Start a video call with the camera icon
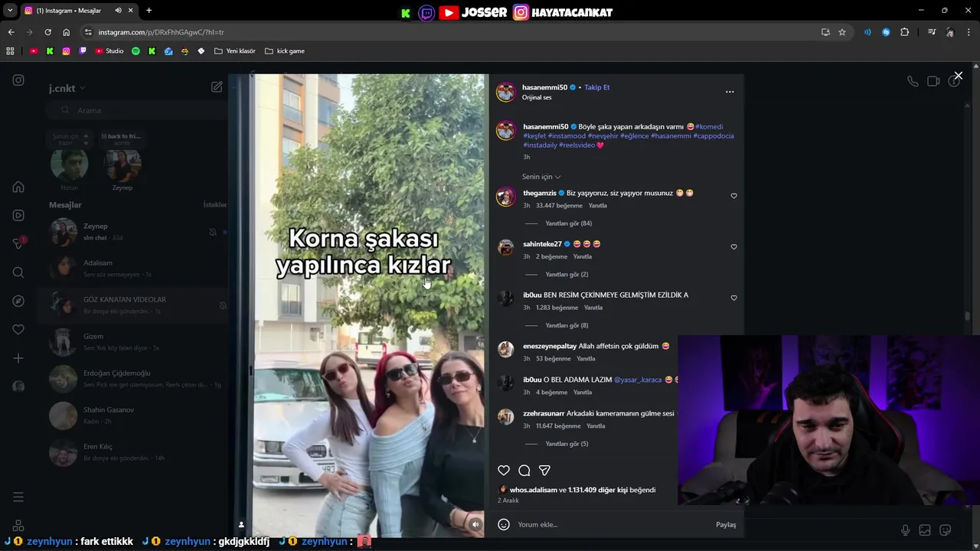The width and height of the screenshot is (980, 551). coord(933,81)
